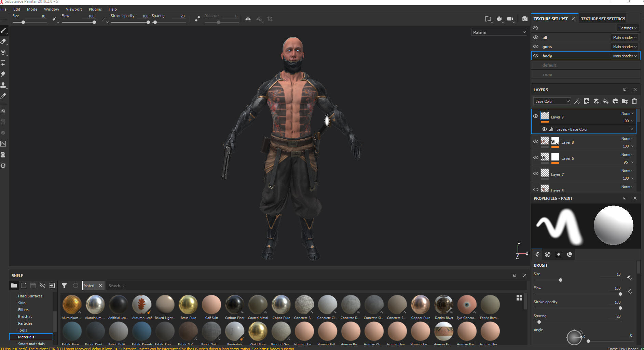The height and width of the screenshot is (350, 644).
Task: Open Main shader dropdown for 'all'
Action: coord(625,38)
